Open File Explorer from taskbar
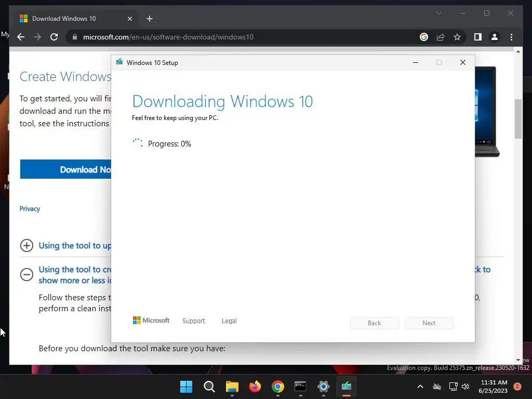Screen dimensions: 532x399 click(x=232, y=387)
